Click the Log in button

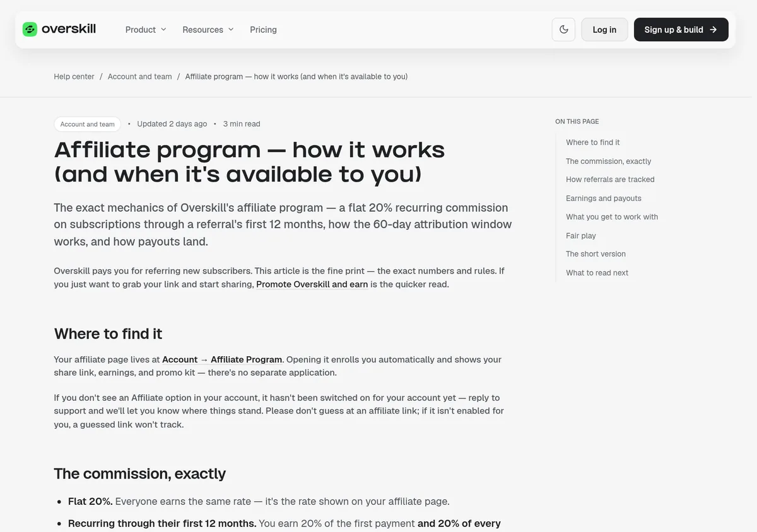(604, 30)
